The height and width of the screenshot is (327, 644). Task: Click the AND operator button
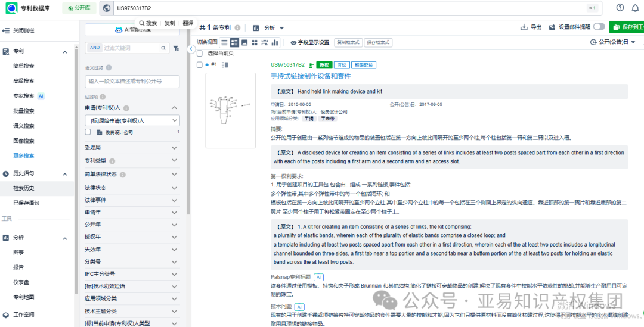95,48
